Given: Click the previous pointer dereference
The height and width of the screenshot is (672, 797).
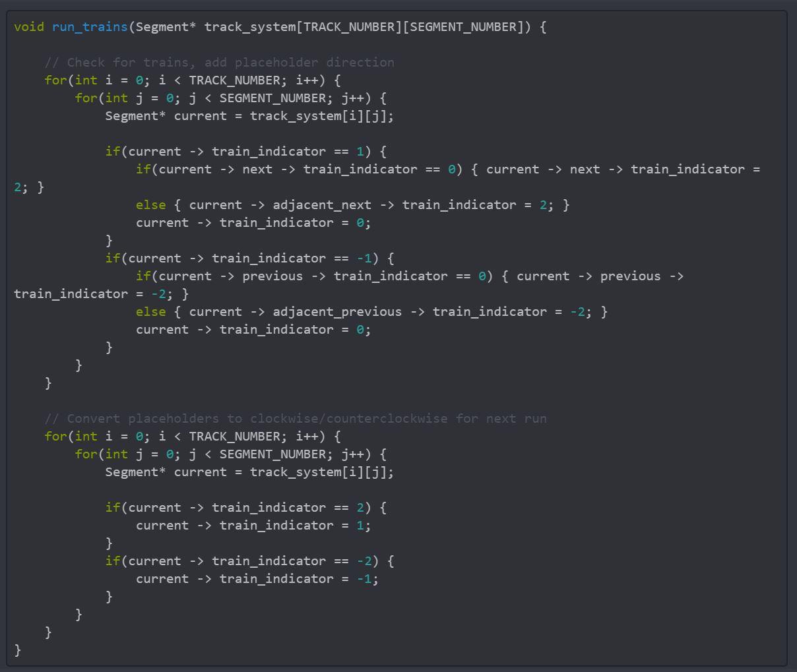Looking at the screenshot, I should point(272,276).
